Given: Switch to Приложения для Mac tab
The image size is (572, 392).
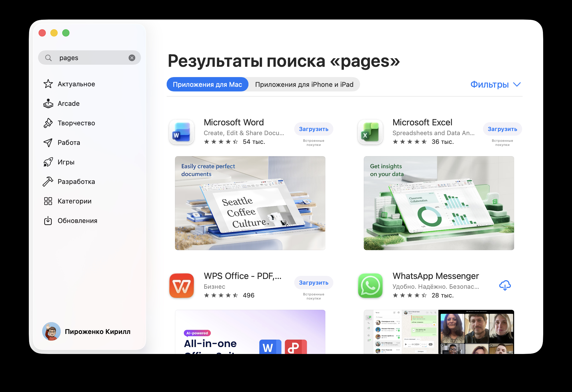Looking at the screenshot, I should (207, 84).
